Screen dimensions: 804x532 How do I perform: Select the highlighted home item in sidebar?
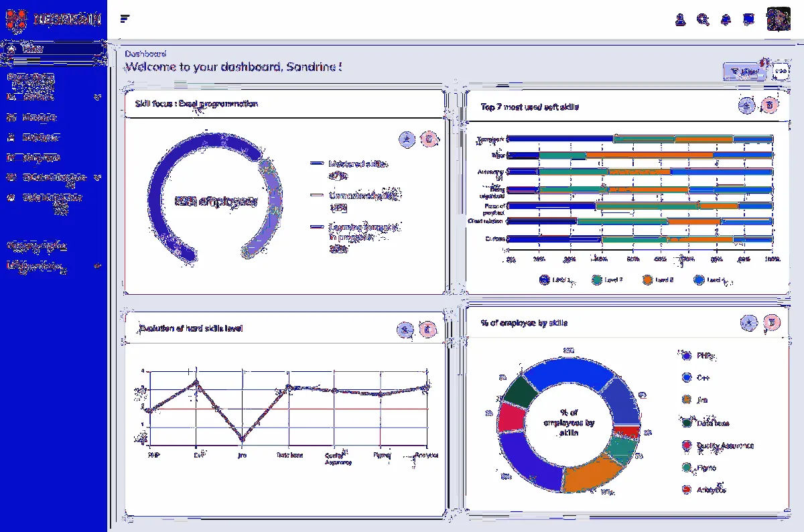point(54,49)
